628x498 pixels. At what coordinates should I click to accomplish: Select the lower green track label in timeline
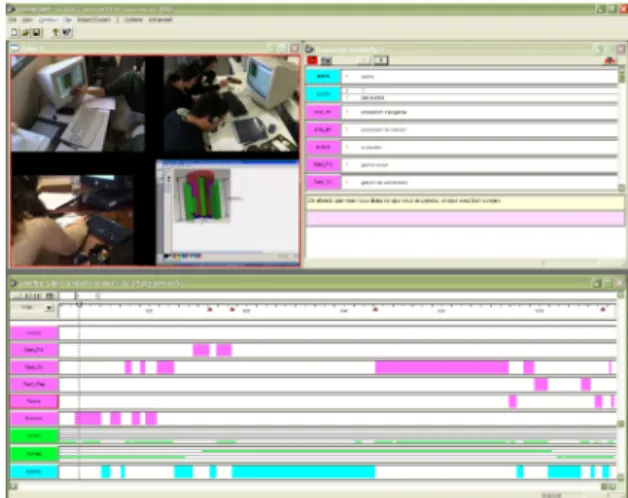coord(34,454)
